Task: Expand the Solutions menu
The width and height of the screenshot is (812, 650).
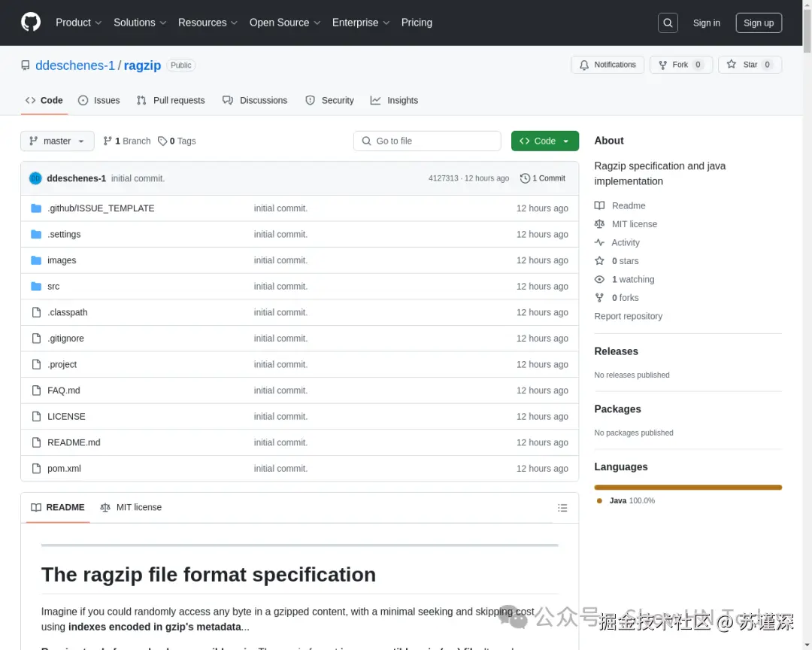Action: click(x=140, y=23)
